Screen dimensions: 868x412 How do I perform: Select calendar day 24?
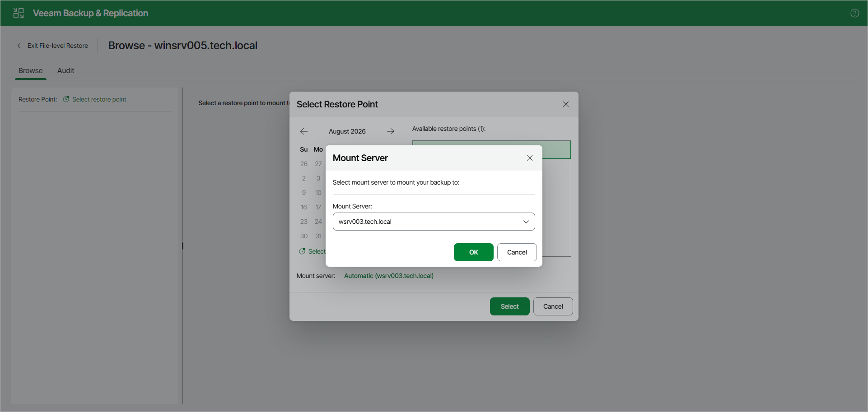pos(318,222)
